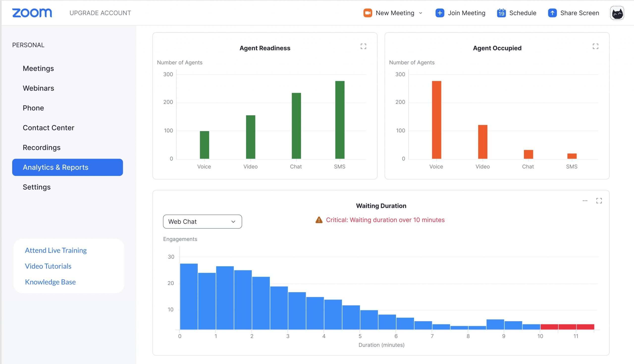Click the green SMS bar in Agent Readiness
634x364 pixels.
coord(340,120)
